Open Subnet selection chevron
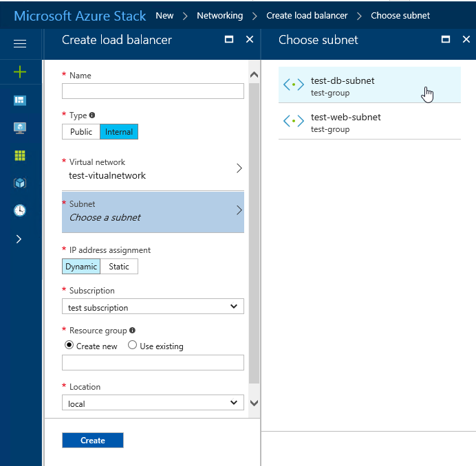The height and width of the screenshot is (466, 476). (239, 210)
